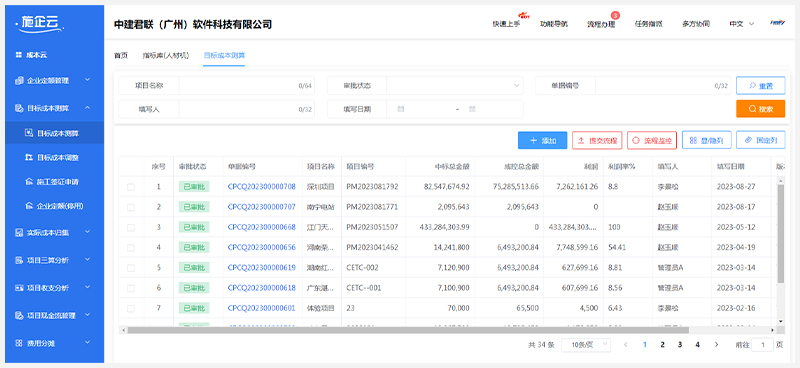Focus the 单据编号 input field
The width and height of the screenshot is (800, 368).
pyautogui.click(x=662, y=86)
